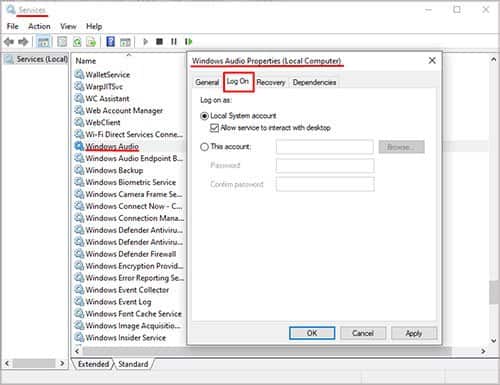
Task: Click the left pane scrollbar left arrow
Action: pyautogui.click(x=7, y=363)
